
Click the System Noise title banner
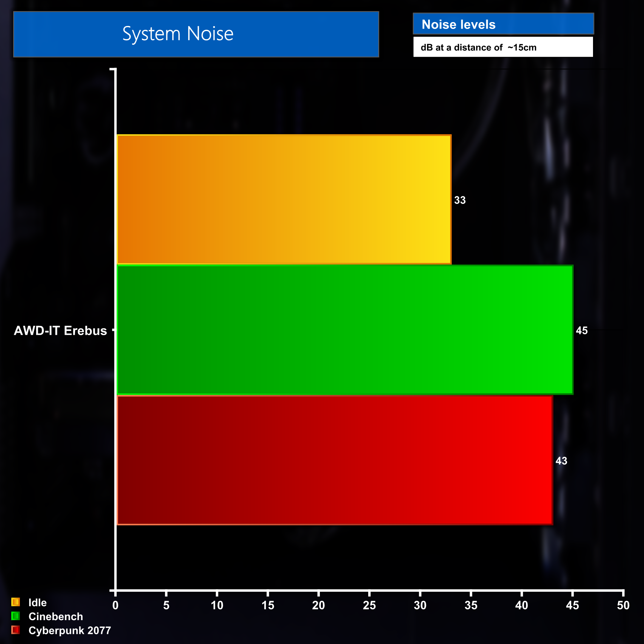196,34
